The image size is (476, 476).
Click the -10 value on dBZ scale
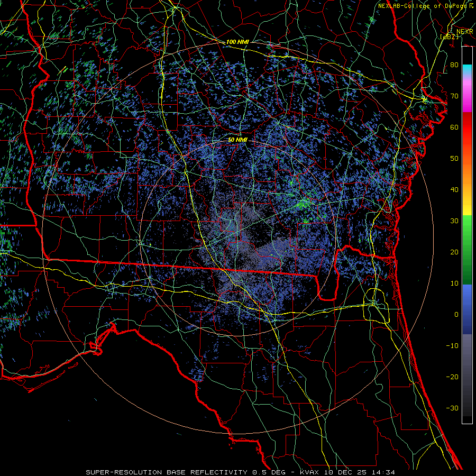coord(452,346)
